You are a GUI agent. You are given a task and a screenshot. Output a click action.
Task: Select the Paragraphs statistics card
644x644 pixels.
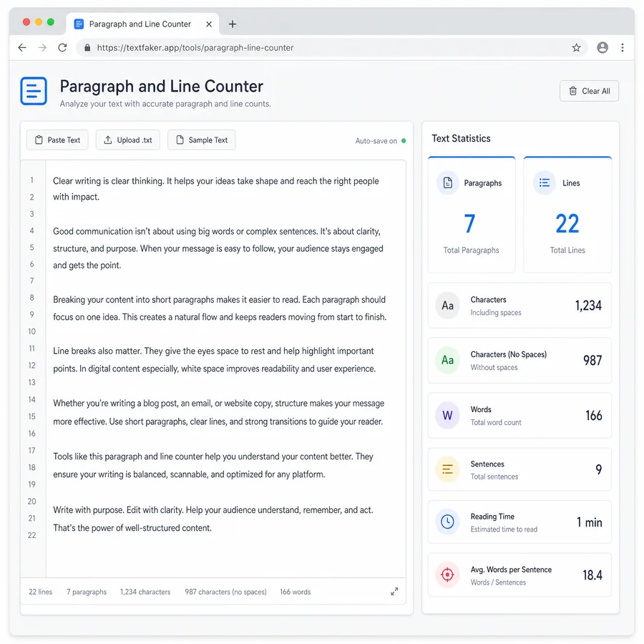click(x=472, y=215)
